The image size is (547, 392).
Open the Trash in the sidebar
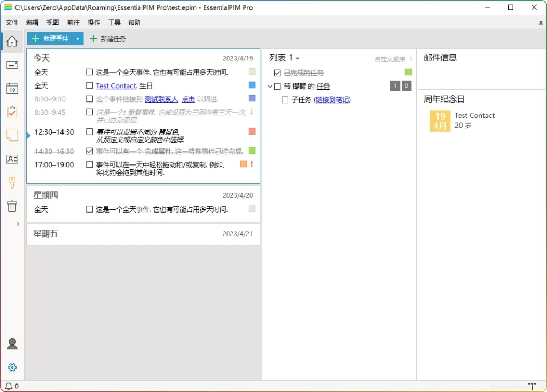coord(12,206)
